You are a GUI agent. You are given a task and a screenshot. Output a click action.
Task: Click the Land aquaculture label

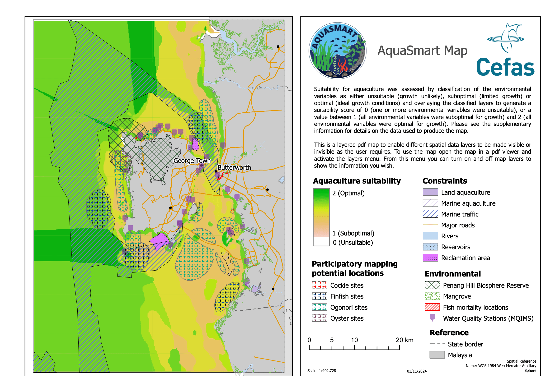[x=466, y=193]
